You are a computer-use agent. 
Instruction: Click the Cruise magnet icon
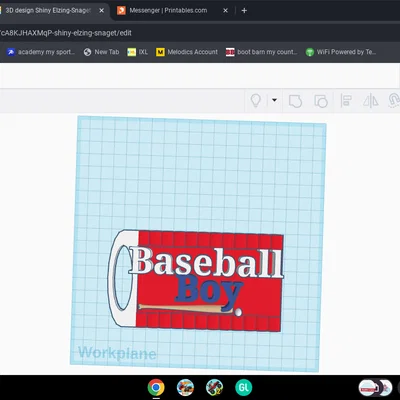[394, 101]
